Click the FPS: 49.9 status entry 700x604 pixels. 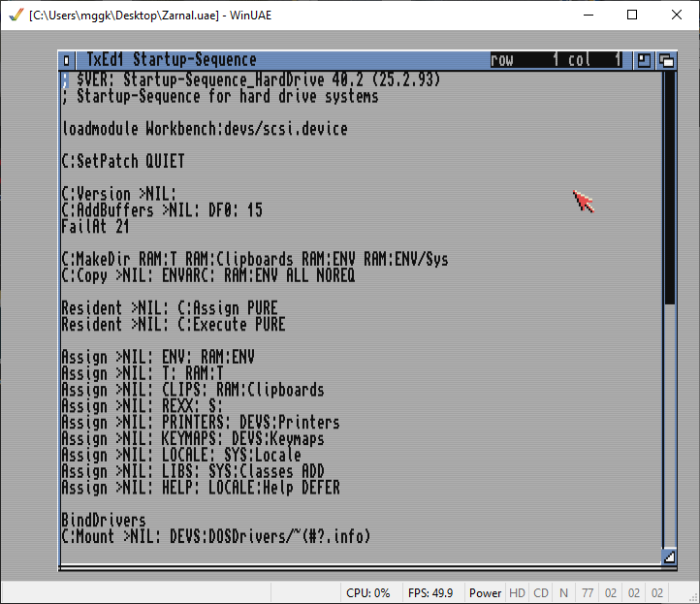(x=430, y=592)
